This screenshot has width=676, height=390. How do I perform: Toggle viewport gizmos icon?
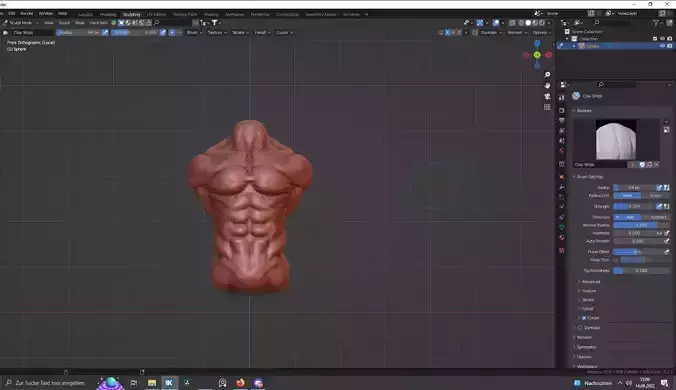[480, 23]
